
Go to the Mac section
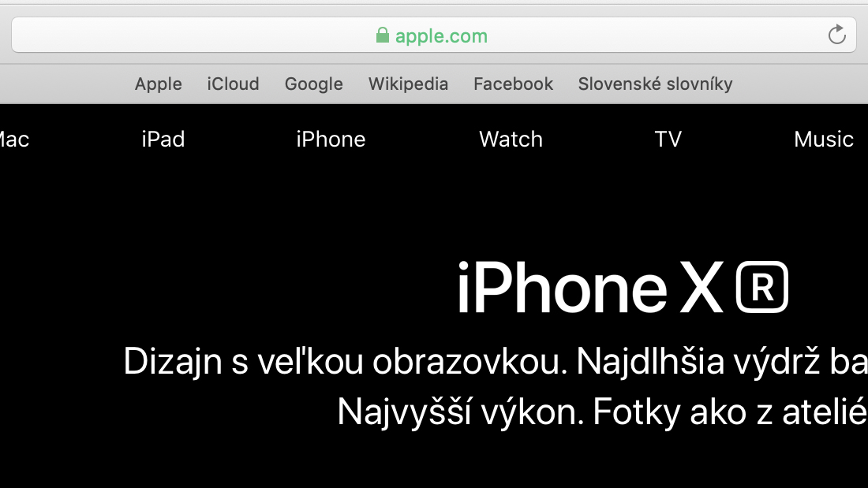point(14,140)
